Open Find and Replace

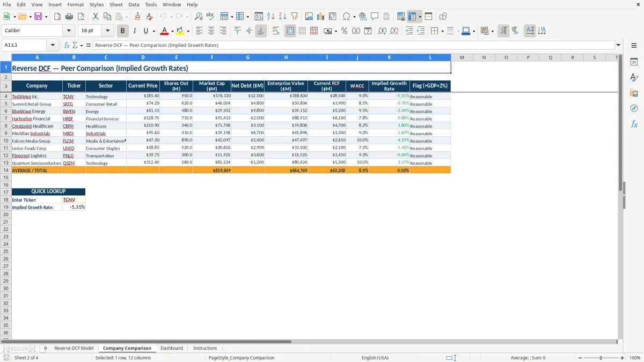(199, 17)
